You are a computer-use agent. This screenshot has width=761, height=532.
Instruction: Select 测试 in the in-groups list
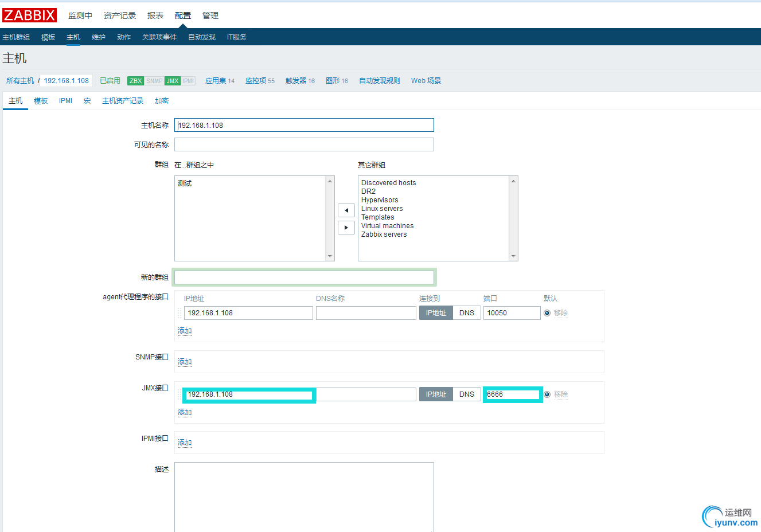pos(185,183)
